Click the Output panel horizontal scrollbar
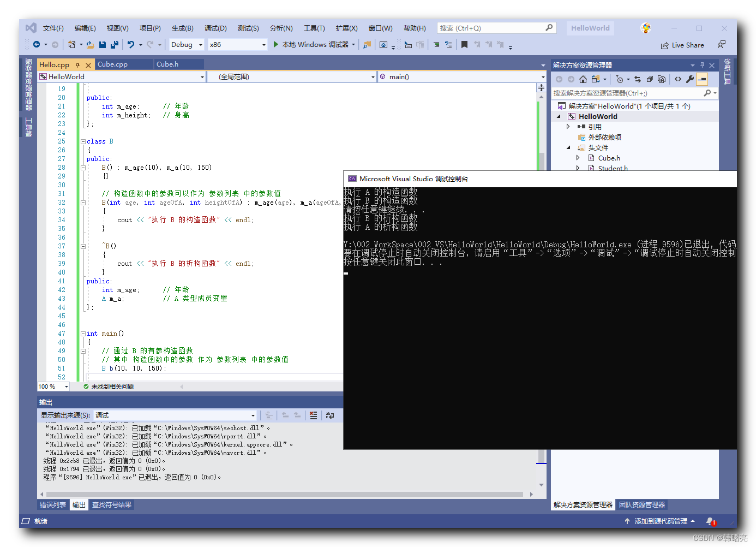 tap(286, 495)
